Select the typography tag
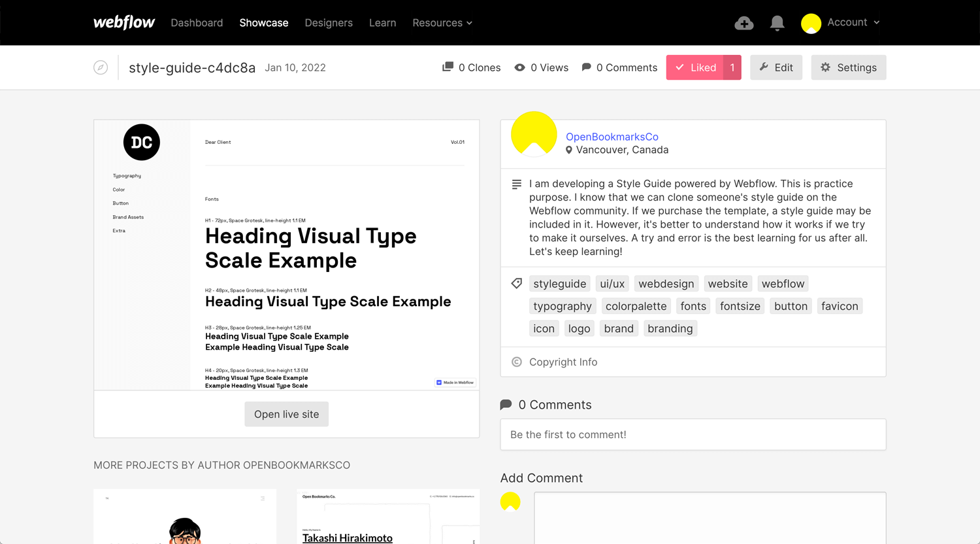Image resolution: width=980 pixels, height=544 pixels. pyautogui.click(x=563, y=306)
